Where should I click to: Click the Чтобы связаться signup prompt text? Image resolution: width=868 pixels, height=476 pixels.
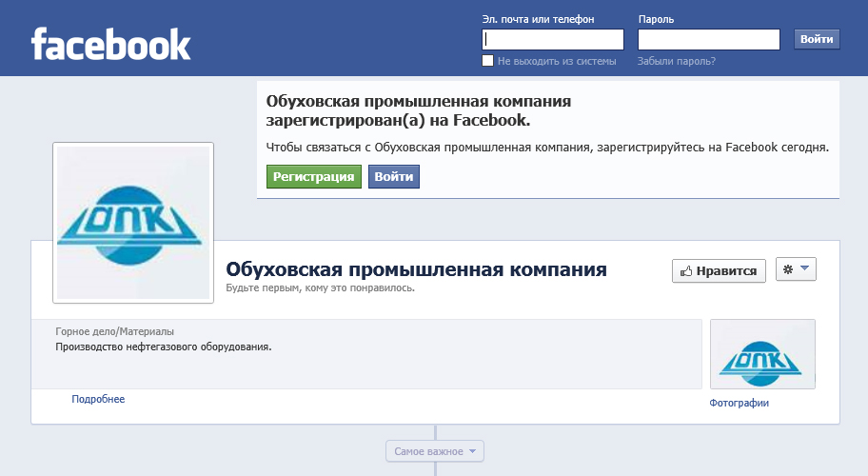point(547,148)
